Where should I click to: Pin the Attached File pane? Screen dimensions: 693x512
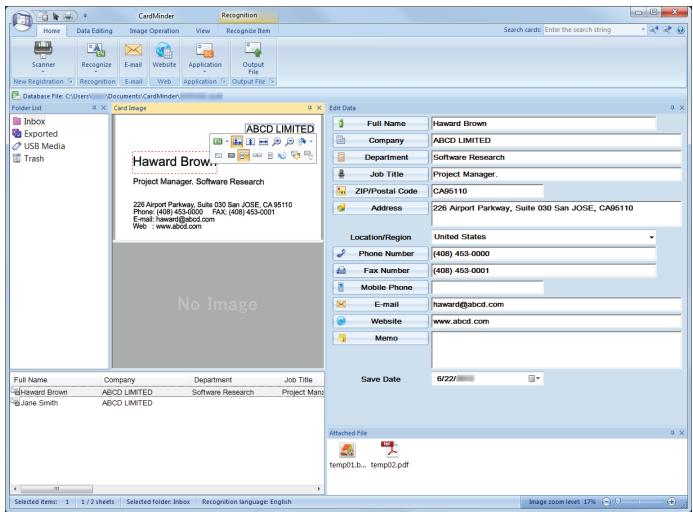pos(672,433)
